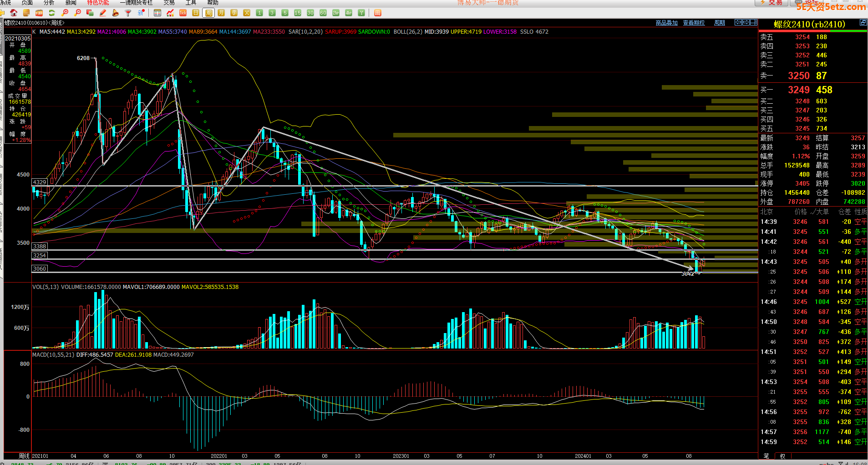Toggle monthly period 月 button
Viewport: 868px width, 465px height.
click(221, 13)
